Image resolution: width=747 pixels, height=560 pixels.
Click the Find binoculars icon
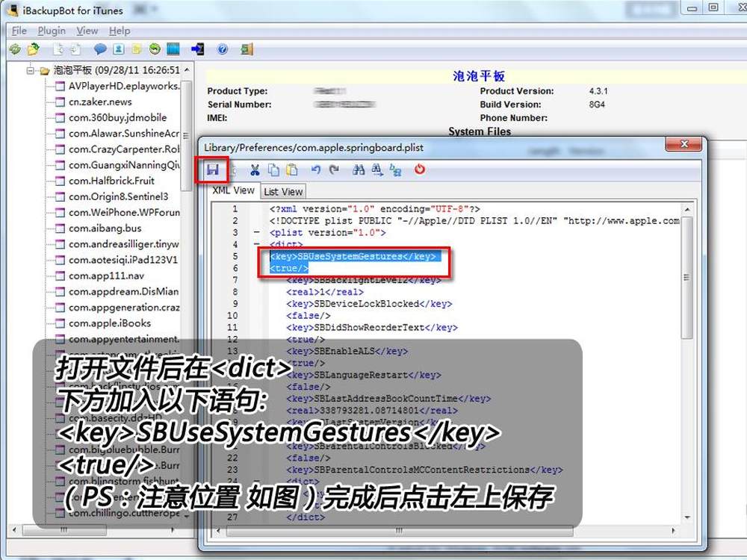point(359,170)
